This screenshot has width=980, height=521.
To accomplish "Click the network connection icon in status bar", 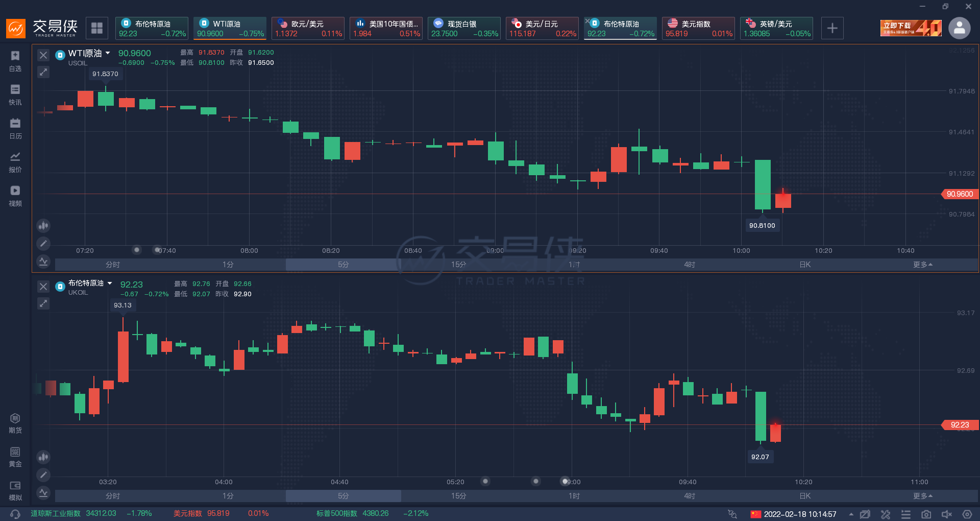I will pyautogui.click(x=732, y=514).
